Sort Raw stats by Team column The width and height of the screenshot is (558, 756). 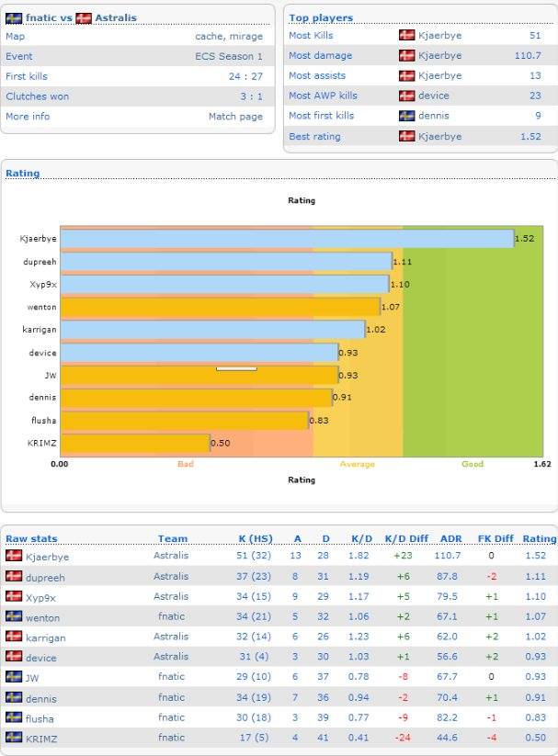click(172, 538)
